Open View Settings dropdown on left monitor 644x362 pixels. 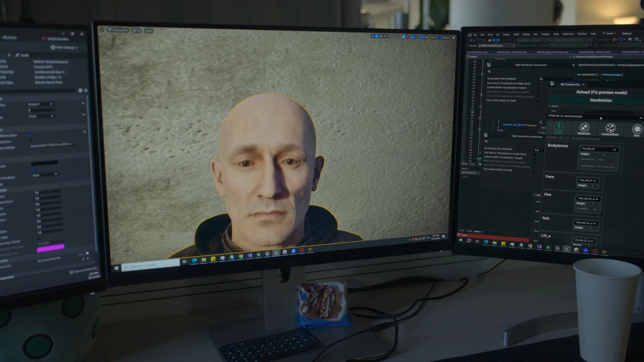64,48
